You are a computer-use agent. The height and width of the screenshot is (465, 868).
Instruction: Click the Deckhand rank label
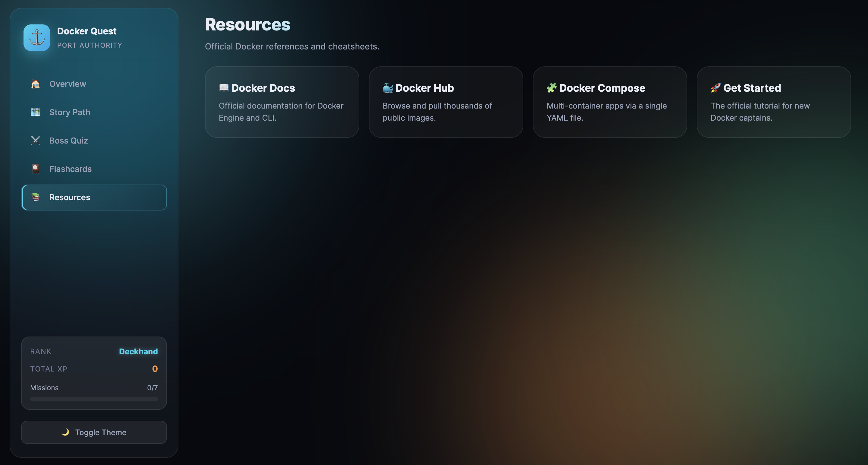[x=138, y=351]
